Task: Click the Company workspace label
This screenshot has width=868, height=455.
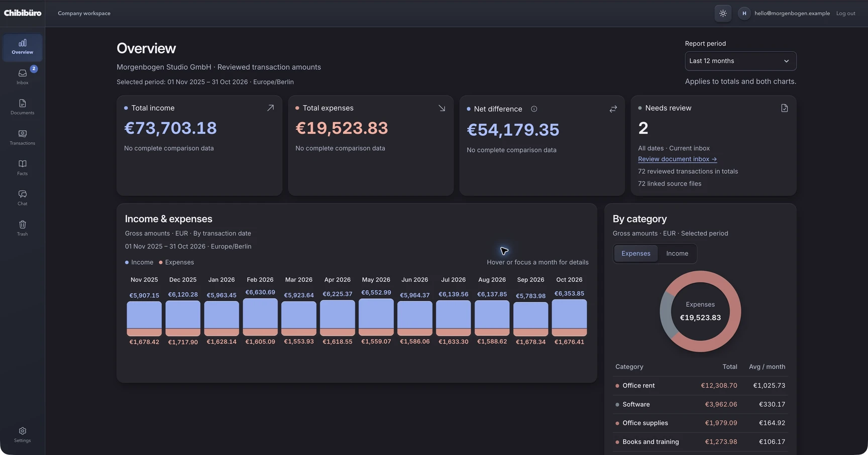Action: coord(84,14)
